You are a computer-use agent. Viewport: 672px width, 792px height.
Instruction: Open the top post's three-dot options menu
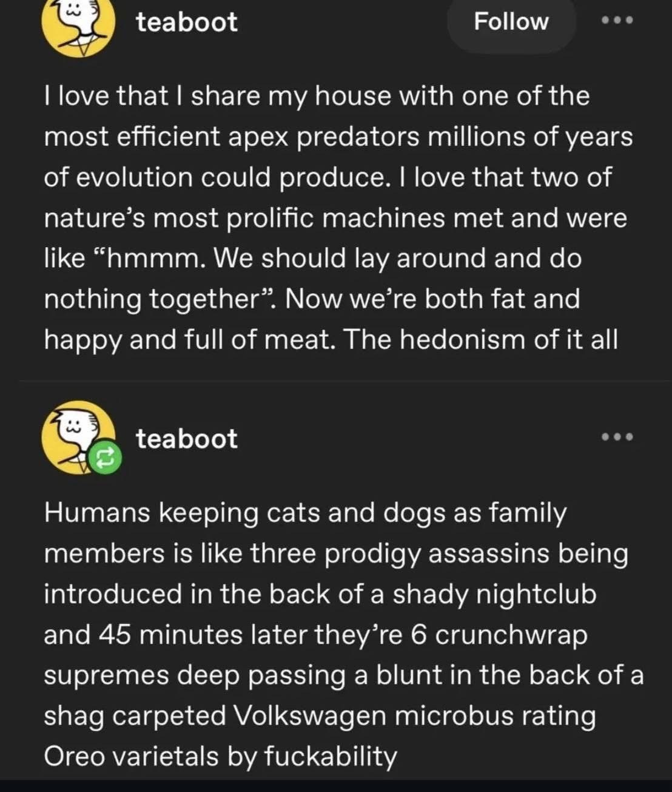pos(617,20)
